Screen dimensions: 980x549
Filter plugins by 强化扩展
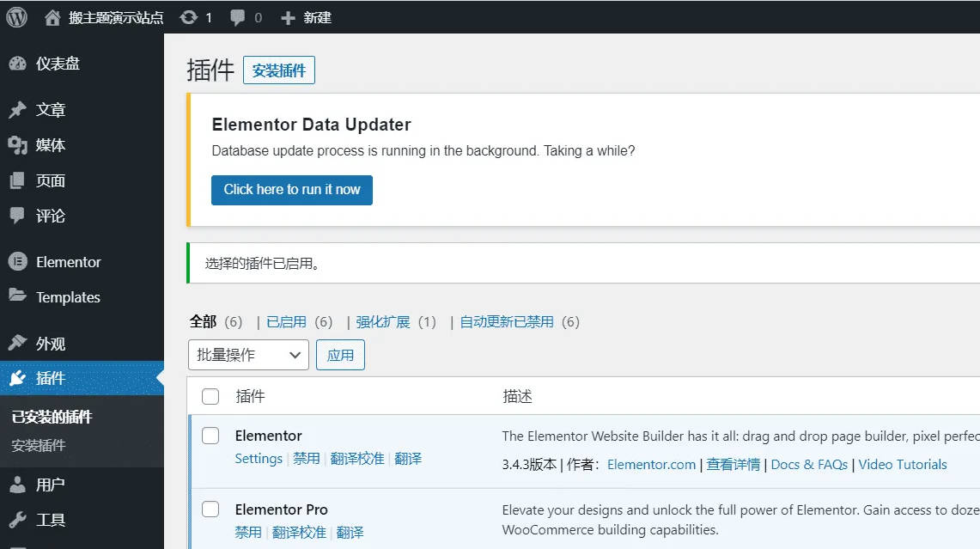coord(383,321)
